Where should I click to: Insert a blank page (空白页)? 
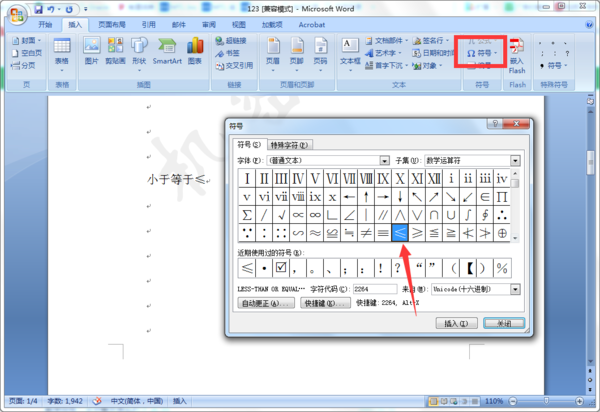(26, 53)
